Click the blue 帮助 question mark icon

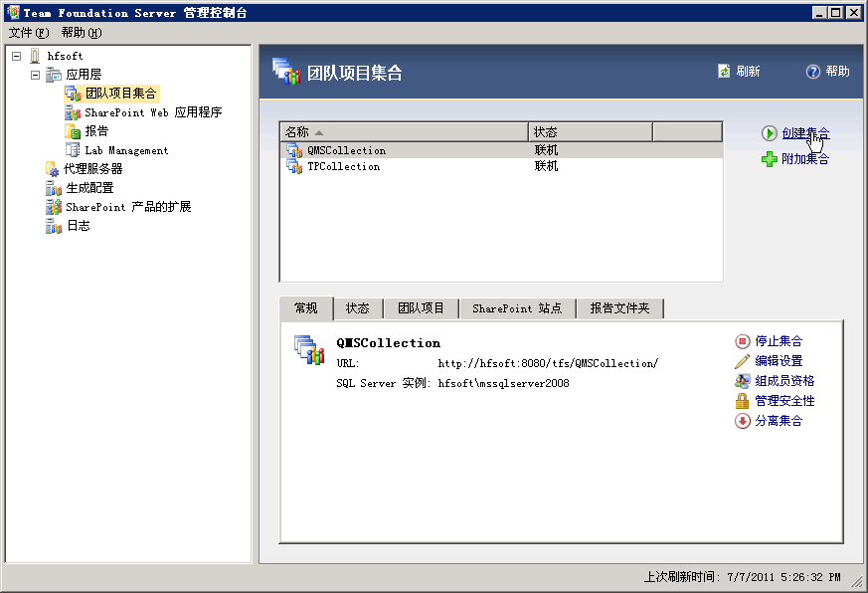812,72
